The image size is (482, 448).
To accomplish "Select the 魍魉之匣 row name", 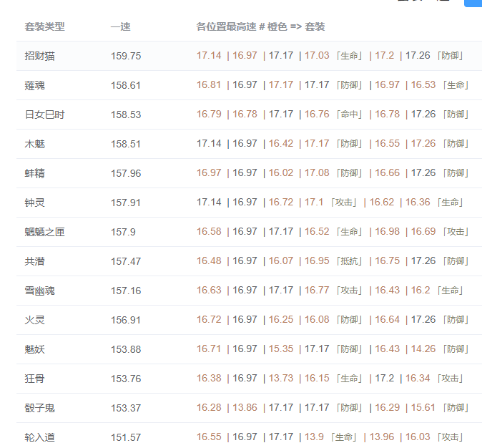I will 44,232.
